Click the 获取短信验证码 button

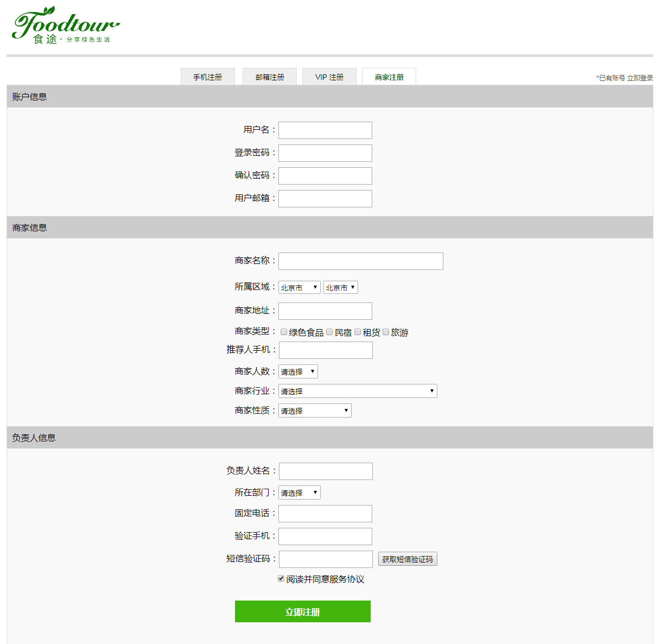(x=408, y=559)
